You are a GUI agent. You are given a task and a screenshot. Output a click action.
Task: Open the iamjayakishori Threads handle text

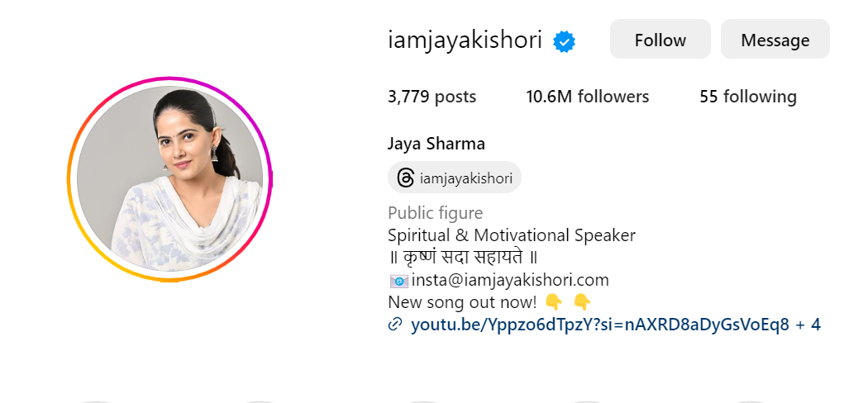coord(466,178)
